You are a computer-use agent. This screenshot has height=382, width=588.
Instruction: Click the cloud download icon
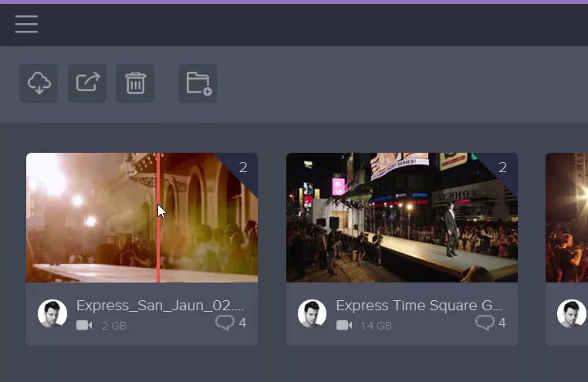pyautogui.click(x=39, y=83)
